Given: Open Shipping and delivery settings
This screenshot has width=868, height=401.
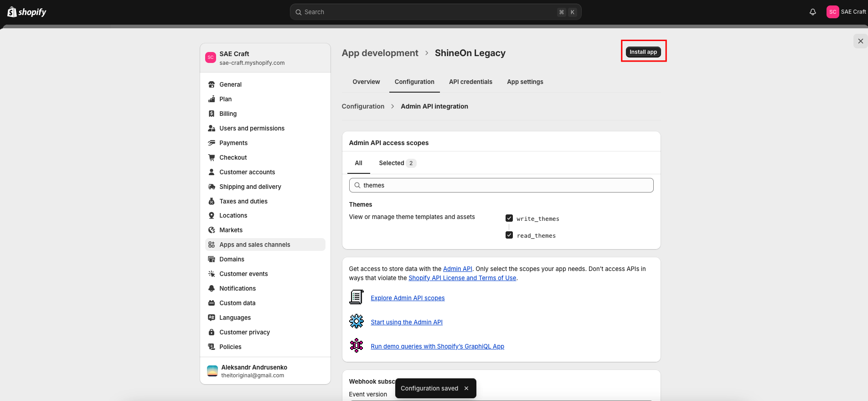Looking at the screenshot, I should (265, 187).
